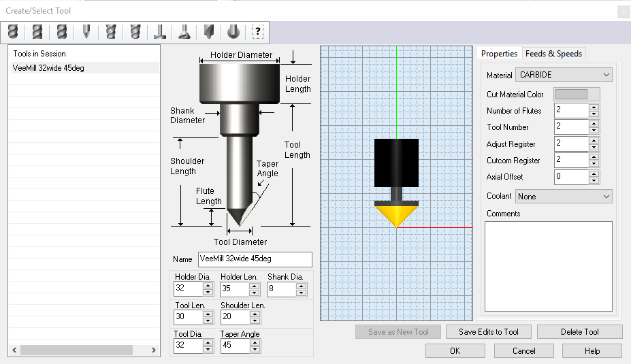Screen dimensions: 631x364
Task: Decrease Tool Number with down arrow
Action: tap(594, 131)
